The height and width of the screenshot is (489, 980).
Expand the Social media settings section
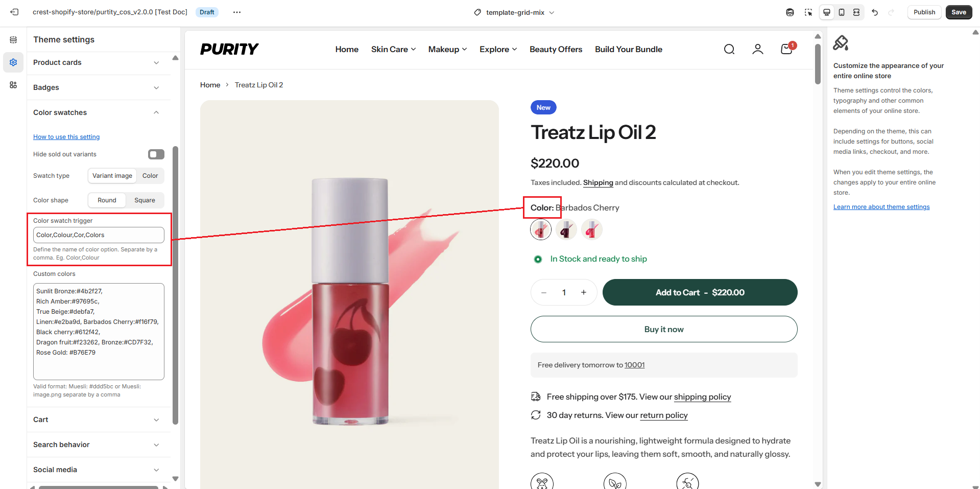pos(97,470)
